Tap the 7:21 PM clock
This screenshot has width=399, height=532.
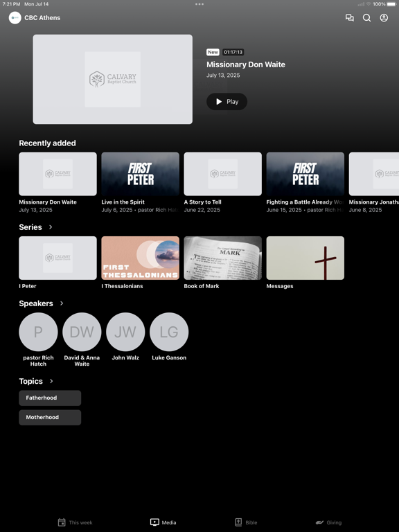[11, 4]
